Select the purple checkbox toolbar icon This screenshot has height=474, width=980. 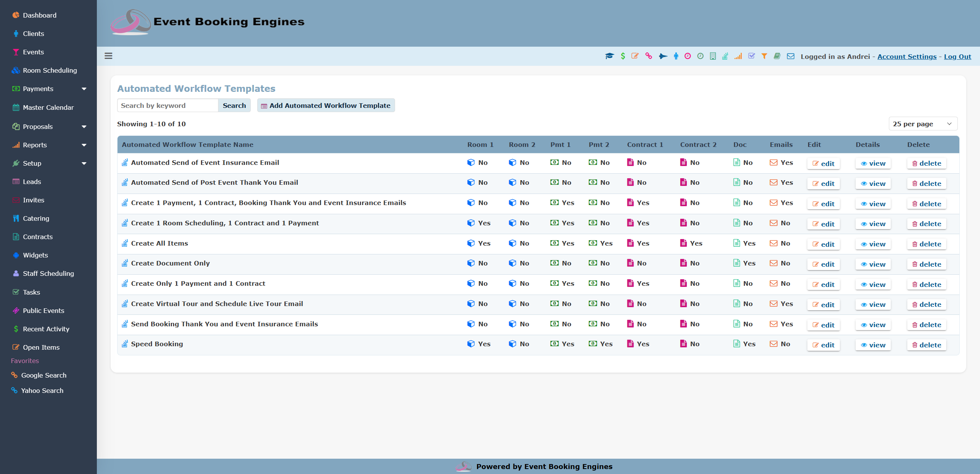752,56
